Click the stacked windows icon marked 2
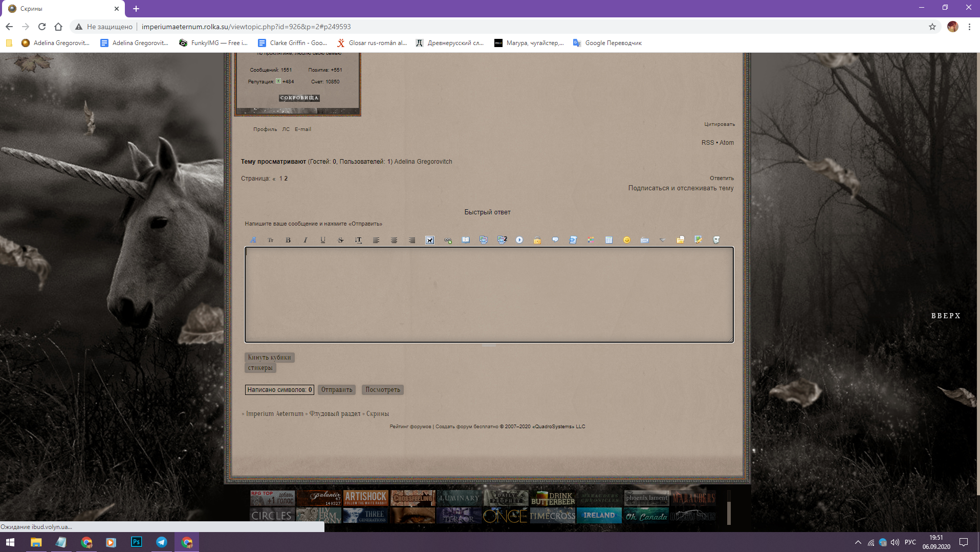Image resolution: width=980 pixels, height=552 pixels. (x=502, y=240)
